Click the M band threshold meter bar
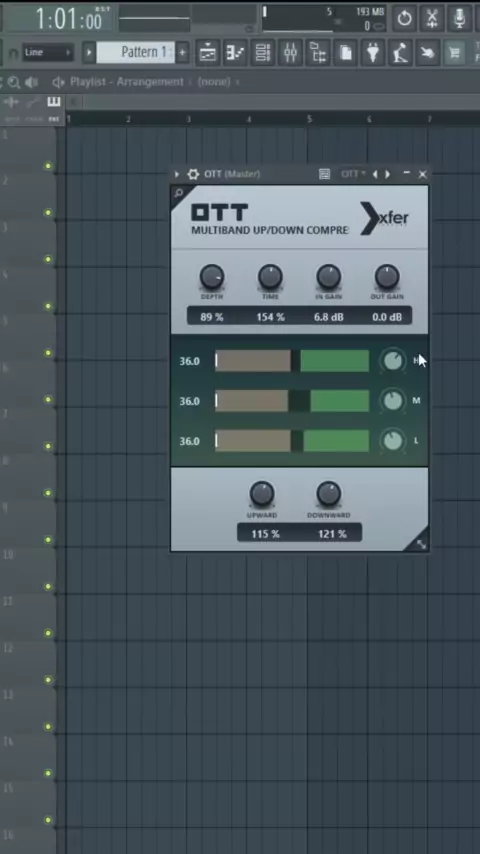The height and width of the screenshot is (854, 480). coord(292,401)
